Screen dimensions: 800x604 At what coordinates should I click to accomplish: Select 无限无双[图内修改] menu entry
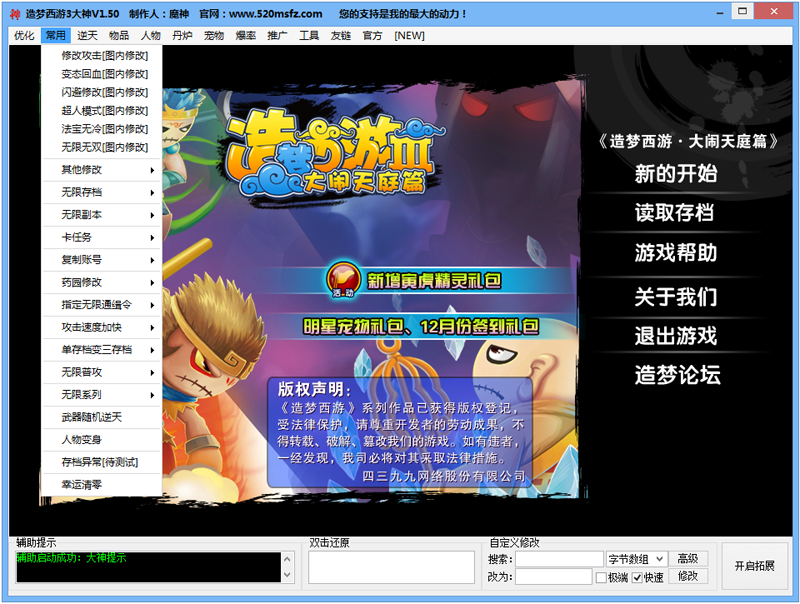102,147
